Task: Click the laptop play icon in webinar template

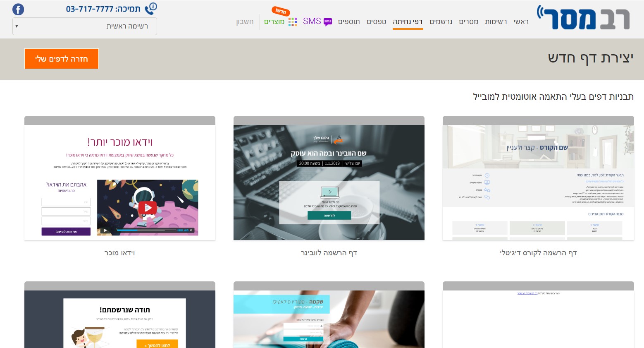Action: [x=329, y=192]
